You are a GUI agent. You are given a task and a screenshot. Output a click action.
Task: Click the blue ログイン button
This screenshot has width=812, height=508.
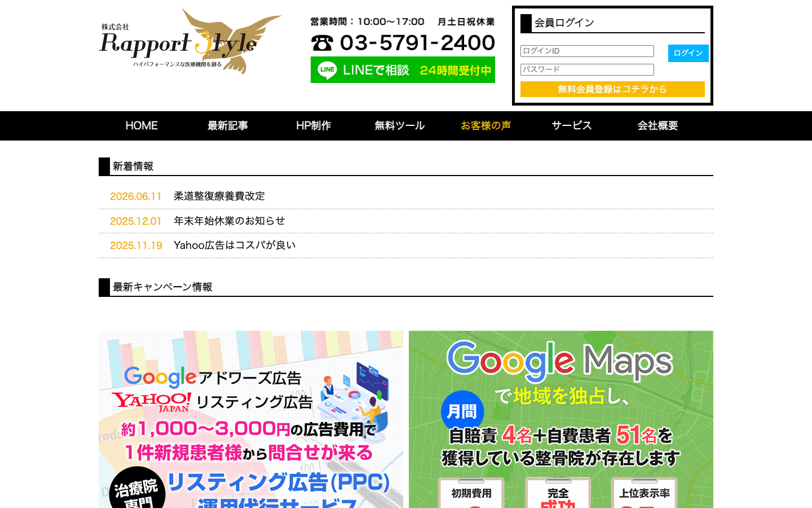pos(688,53)
